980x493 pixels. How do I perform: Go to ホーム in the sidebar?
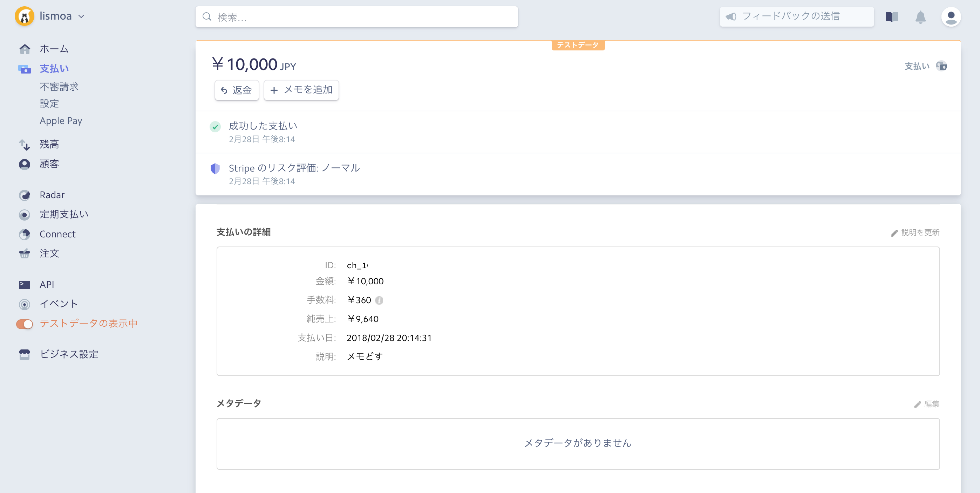(x=54, y=49)
